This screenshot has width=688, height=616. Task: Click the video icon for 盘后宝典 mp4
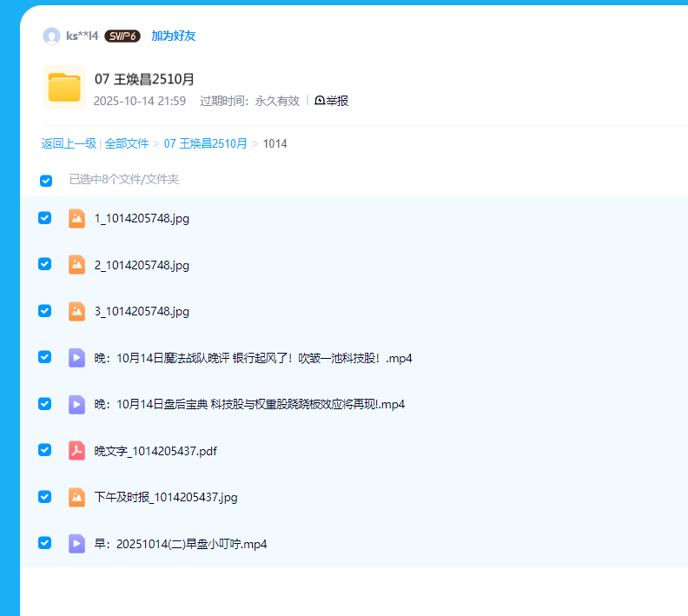click(x=76, y=404)
